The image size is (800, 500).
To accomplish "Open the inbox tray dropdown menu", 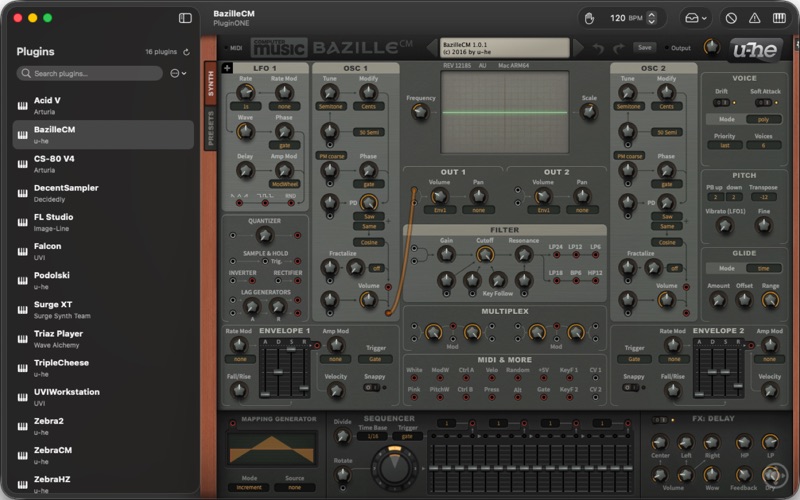I will click(695, 18).
